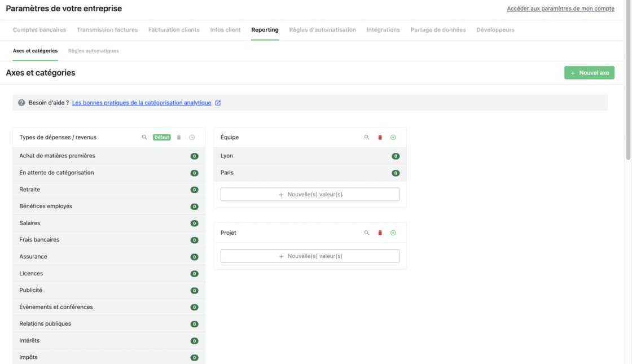Viewport: 632px width, 364px height.
Task: Click the Nouvel axe button
Action: point(589,73)
